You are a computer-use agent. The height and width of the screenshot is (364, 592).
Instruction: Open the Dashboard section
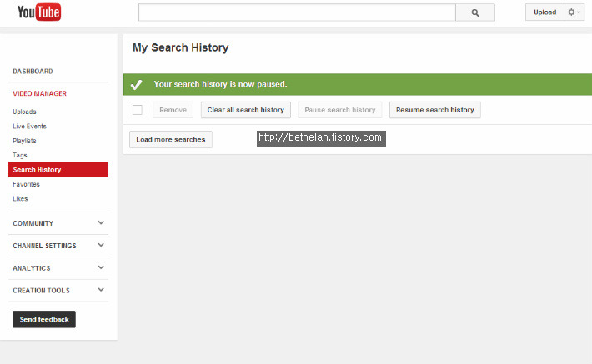click(33, 72)
